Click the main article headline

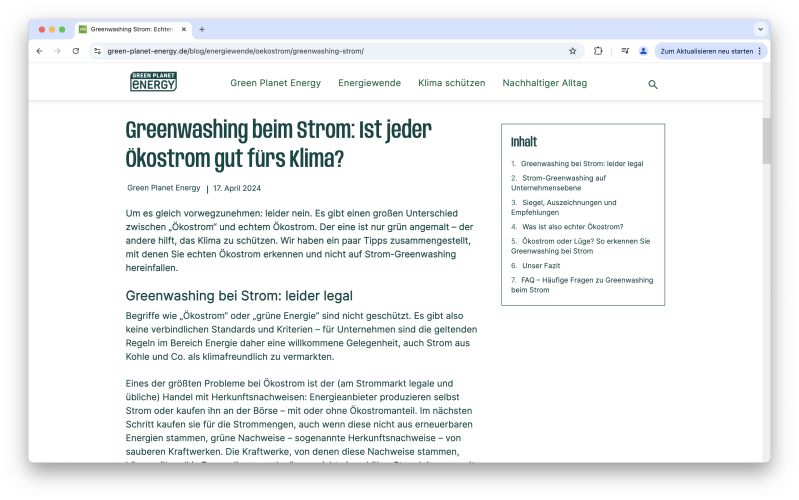278,144
